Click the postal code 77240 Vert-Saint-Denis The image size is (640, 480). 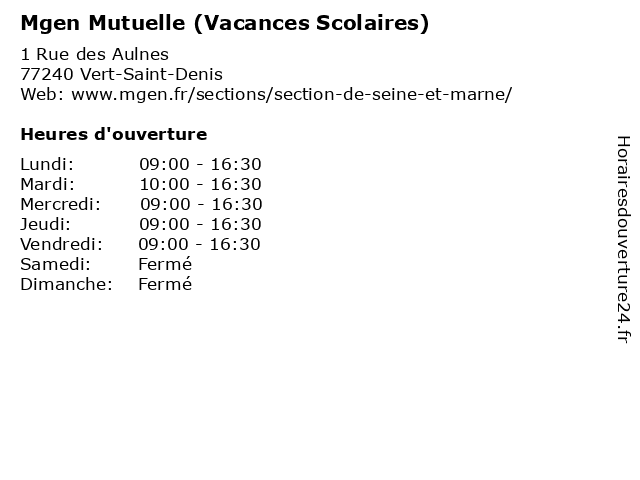pos(122,74)
